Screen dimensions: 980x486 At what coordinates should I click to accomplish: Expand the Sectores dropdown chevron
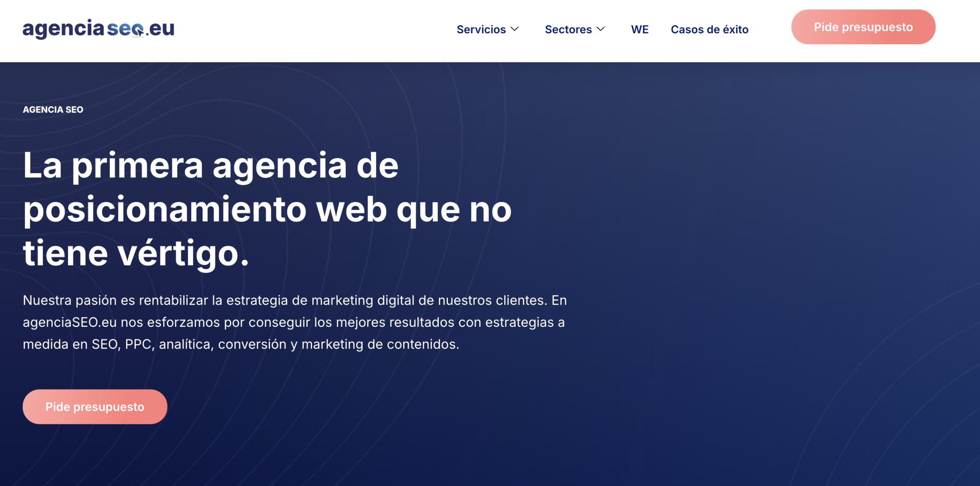601,29
